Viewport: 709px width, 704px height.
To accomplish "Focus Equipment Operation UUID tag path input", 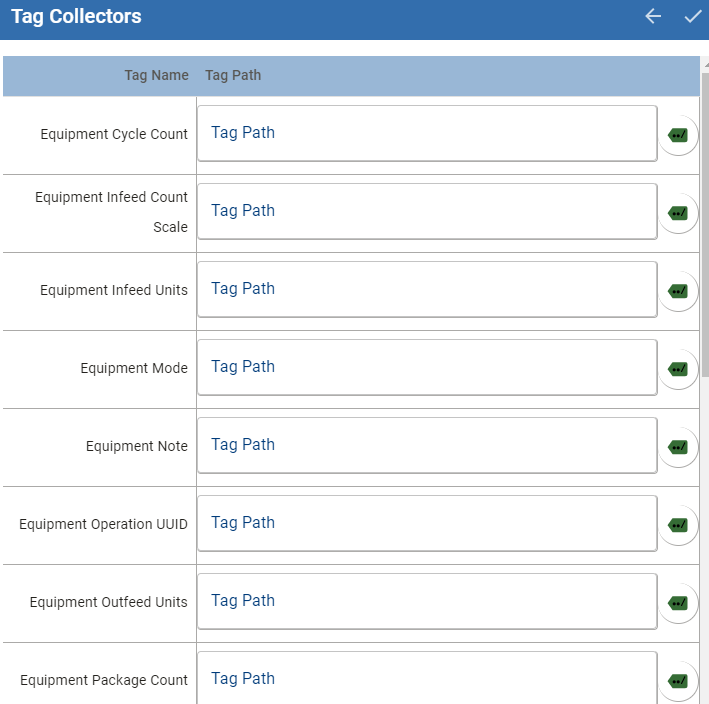I will (427, 523).
